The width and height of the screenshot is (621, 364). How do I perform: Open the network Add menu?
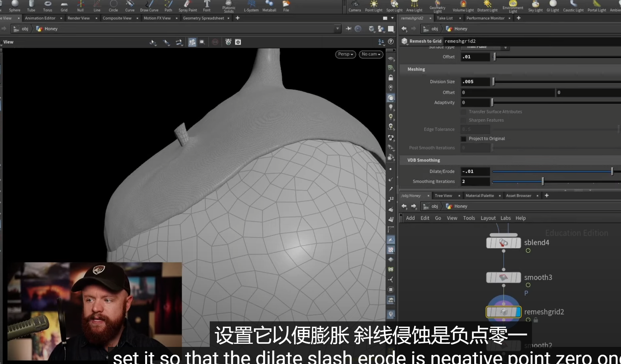410,218
